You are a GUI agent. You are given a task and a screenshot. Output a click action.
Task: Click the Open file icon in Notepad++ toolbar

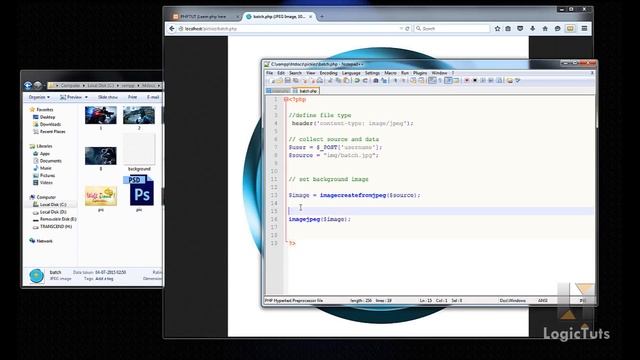[x=280, y=81]
